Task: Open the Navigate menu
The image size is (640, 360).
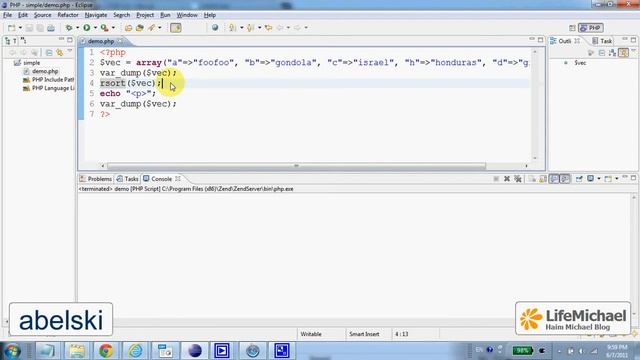Action: point(96,15)
